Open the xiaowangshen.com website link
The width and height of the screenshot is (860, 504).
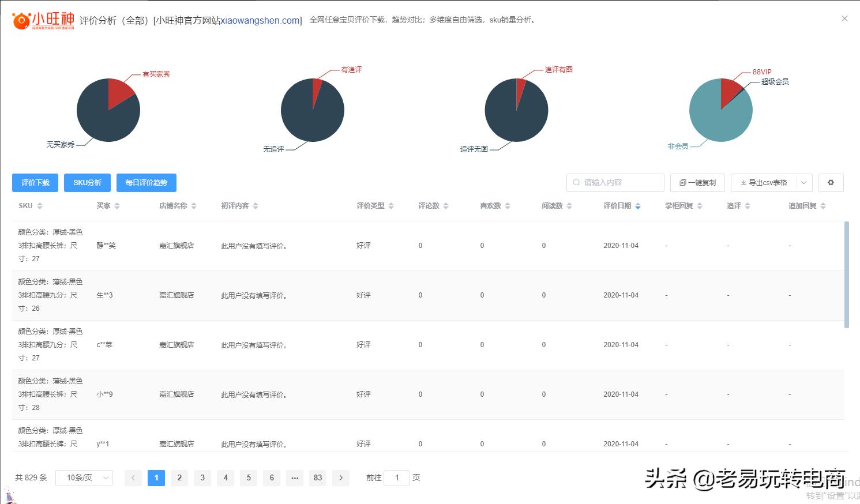(259, 20)
